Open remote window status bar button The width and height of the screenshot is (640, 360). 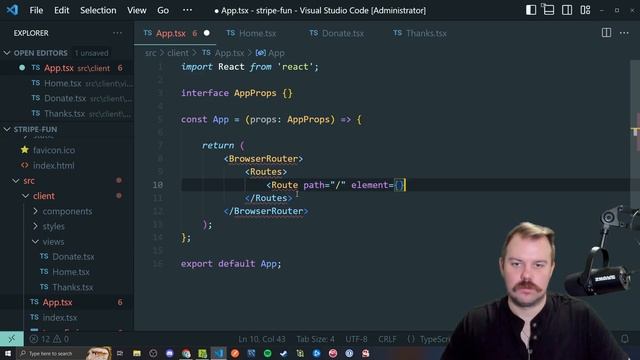coord(11,339)
